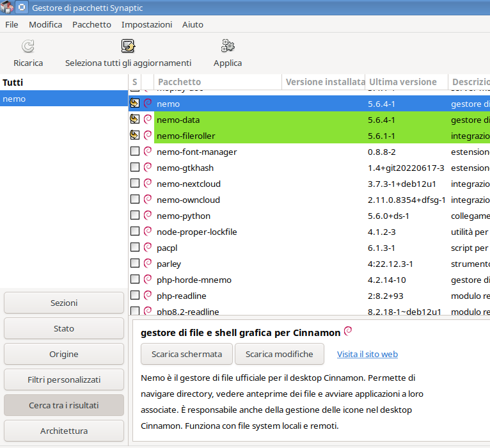Screen dimensions: 490x448
Task: Click install-marked status icon for nemo-data
Action: pyautogui.click(x=135, y=119)
